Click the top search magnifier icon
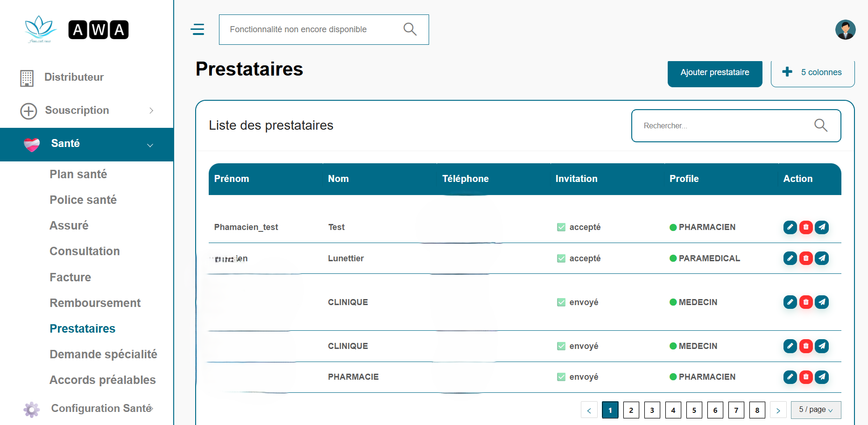This screenshot has width=868, height=425. point(410,29)
